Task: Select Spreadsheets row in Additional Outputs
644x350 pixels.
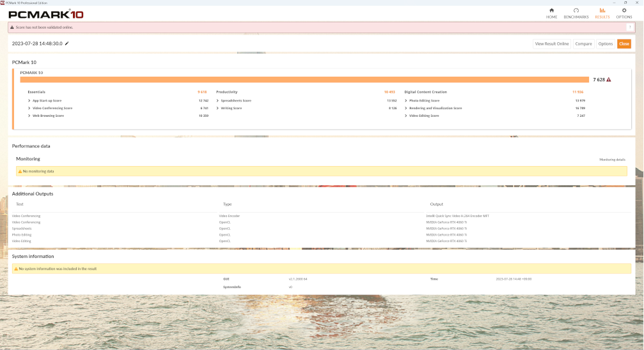Action: point(322,229)
